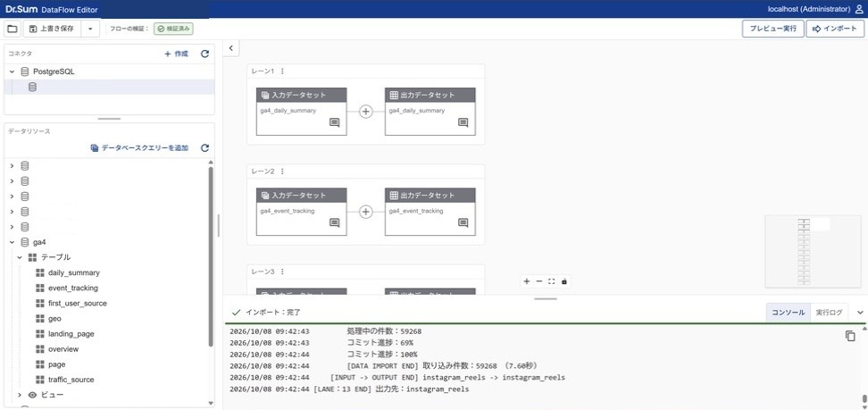This screenshot has width=868, height=410.
Task: Collapse the テーブル folder
Action: pos(20,257)
